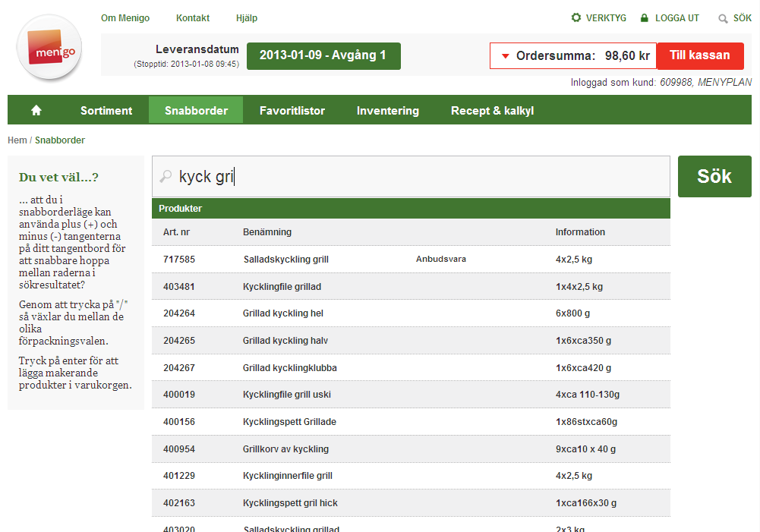Image resolution: width=760 pixels, height=532 pixels.
Task: Click Snabborder in the breadcrumb
Action: 60,140
